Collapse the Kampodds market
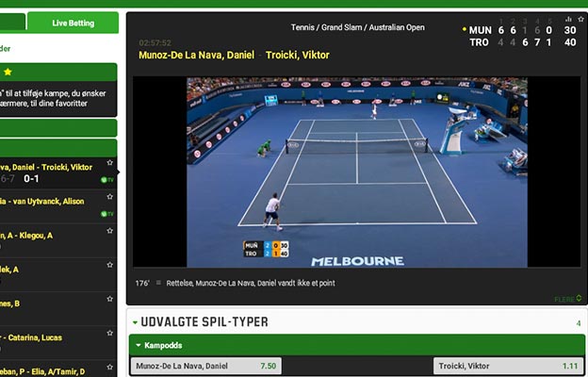588x377 pixels. tap(139, 345)
